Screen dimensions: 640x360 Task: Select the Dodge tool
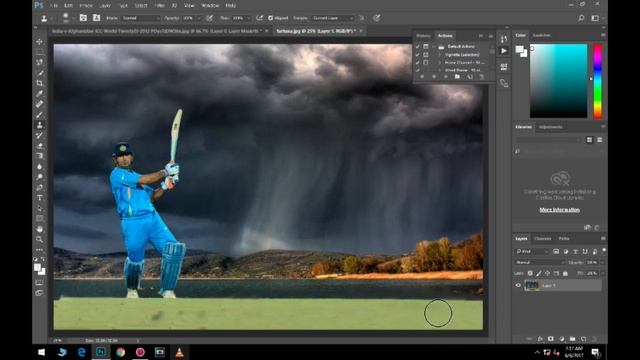coord(40,177)
